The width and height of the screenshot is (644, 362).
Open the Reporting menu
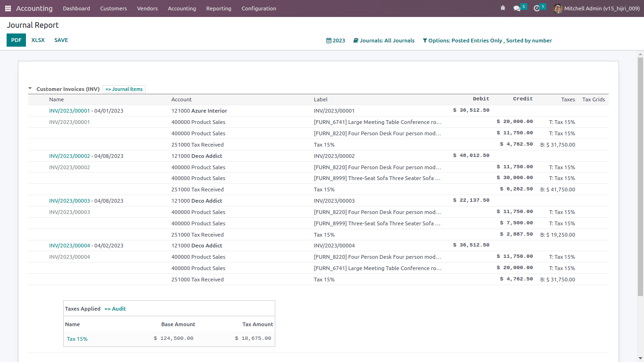(x=219, y=8)
